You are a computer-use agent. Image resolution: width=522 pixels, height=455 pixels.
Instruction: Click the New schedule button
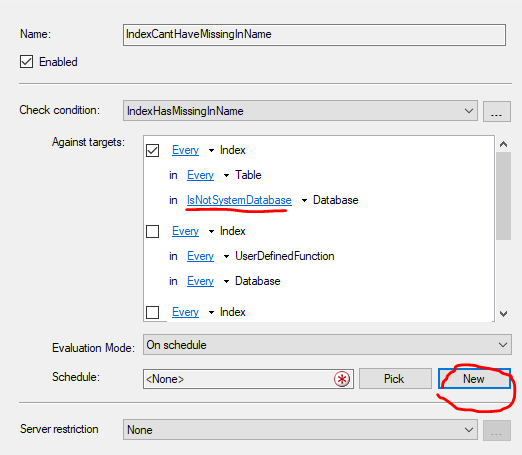(x=474, y=379)
